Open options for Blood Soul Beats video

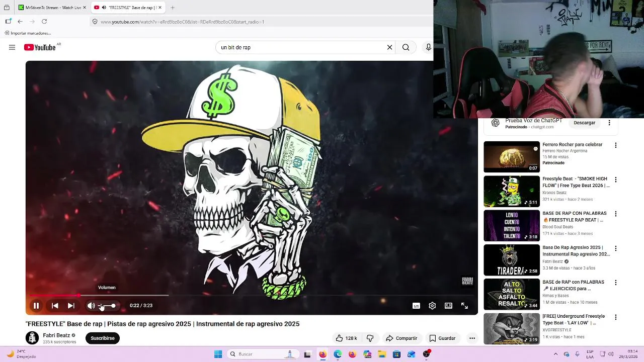(615, 214)
